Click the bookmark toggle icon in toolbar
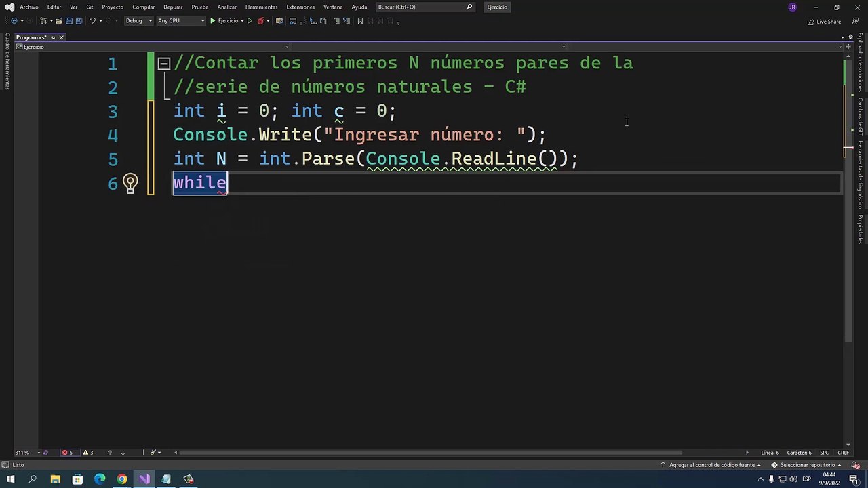The height and width of the screenshot is (488, 868). (x=360, y=21)
